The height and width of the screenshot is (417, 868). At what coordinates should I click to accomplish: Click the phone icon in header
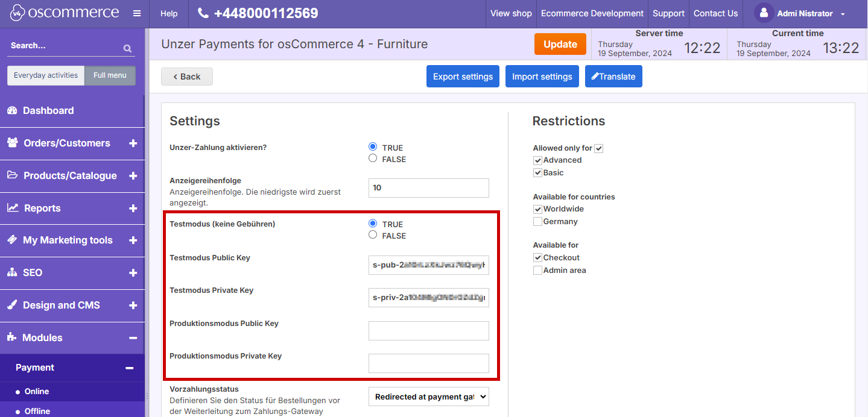[203, 13]
